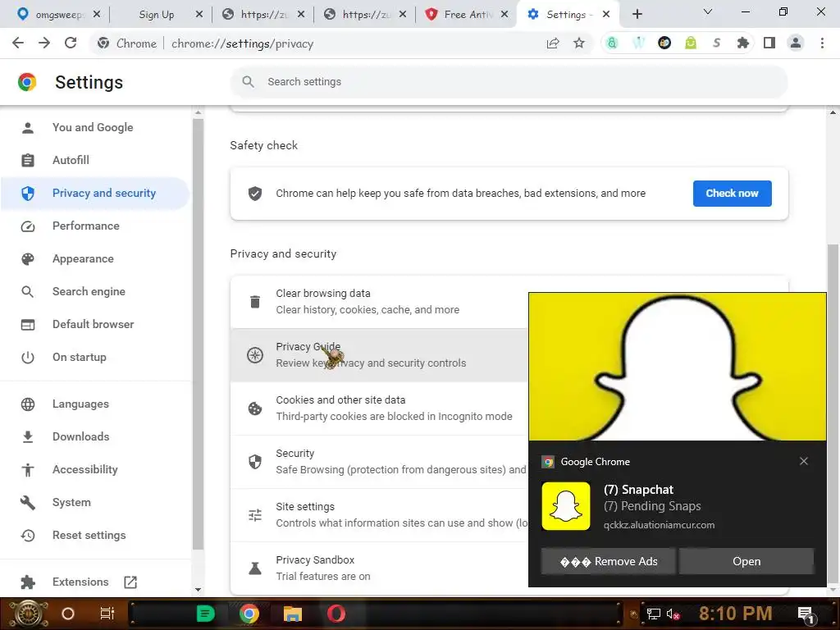
Task: Click the muted volume tray icon
Action: click(x=673, y=614)
